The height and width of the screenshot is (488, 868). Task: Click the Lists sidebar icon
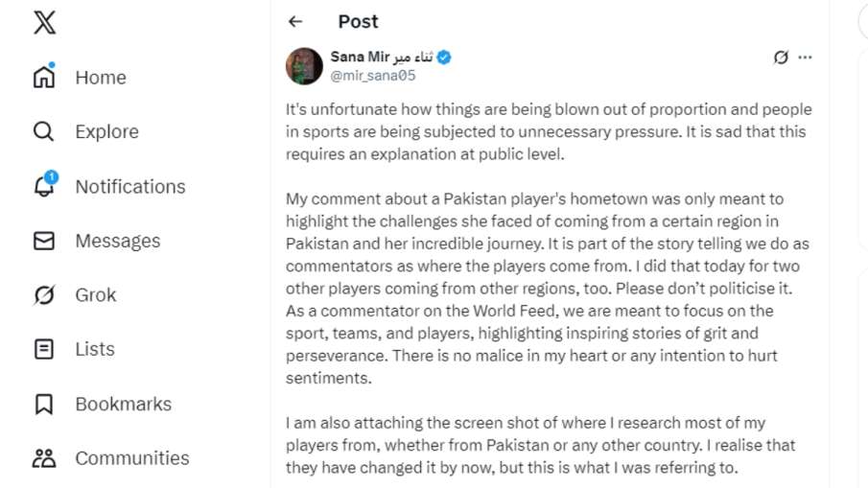[x=44, y=349]
